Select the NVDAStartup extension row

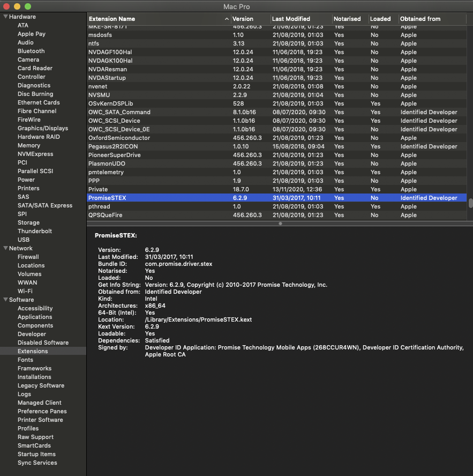click(x=107, y=78)
